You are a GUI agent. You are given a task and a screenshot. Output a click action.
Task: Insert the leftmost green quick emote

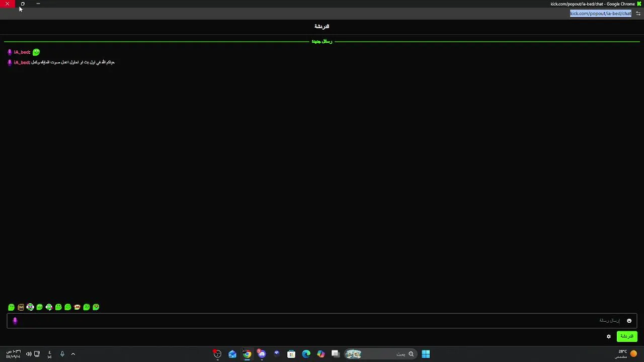pos(11,307)
